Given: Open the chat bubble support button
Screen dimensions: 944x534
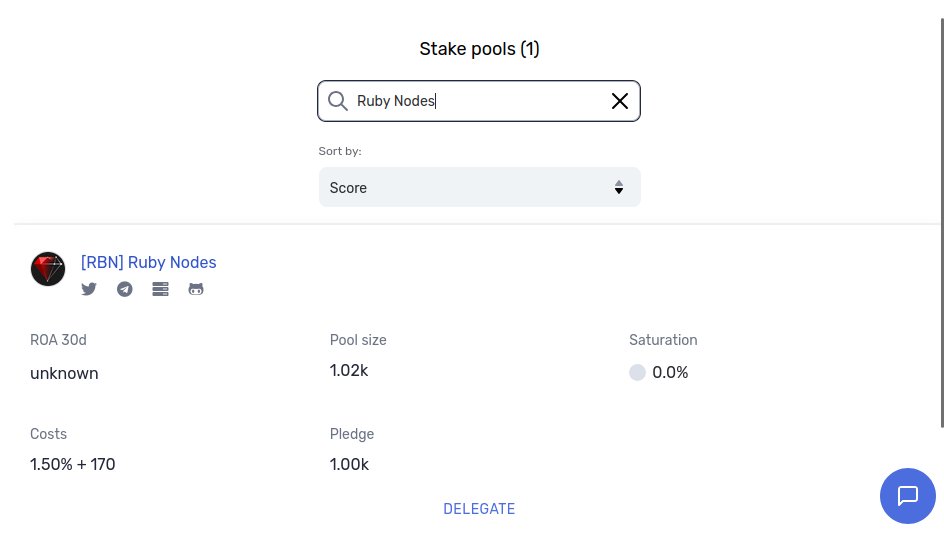Looking at the screenshot, I should pyautogui.click(x=907, y=495).
